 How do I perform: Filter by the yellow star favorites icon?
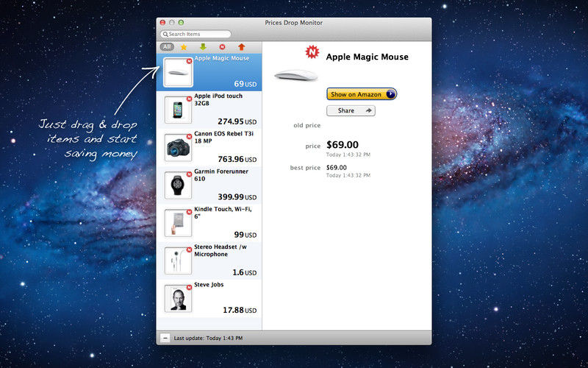(184, 47)
